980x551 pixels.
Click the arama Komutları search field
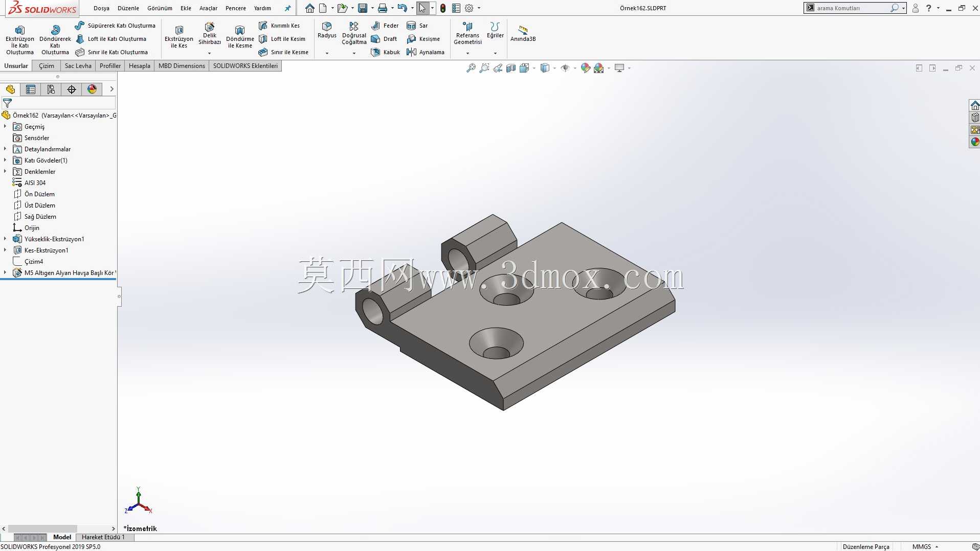coord(851,8)
